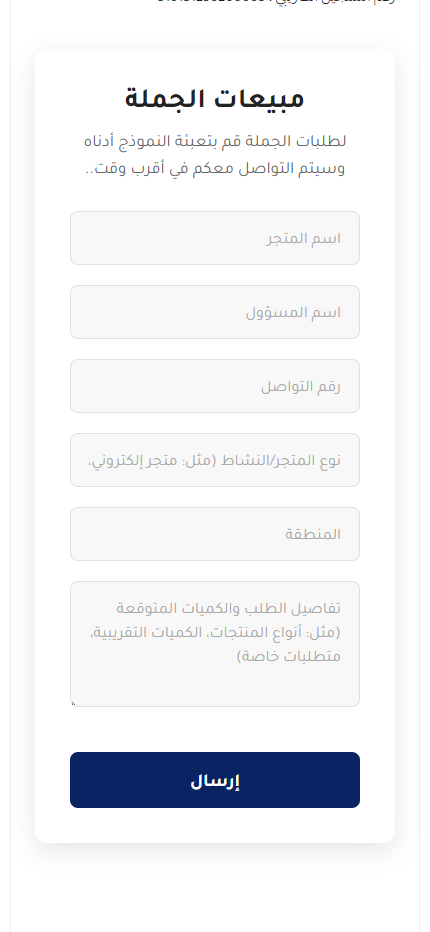430x932 pixels.
Task: Click the textarea resize handle corner
Action: pyautogui.click(x=74, y=703)
